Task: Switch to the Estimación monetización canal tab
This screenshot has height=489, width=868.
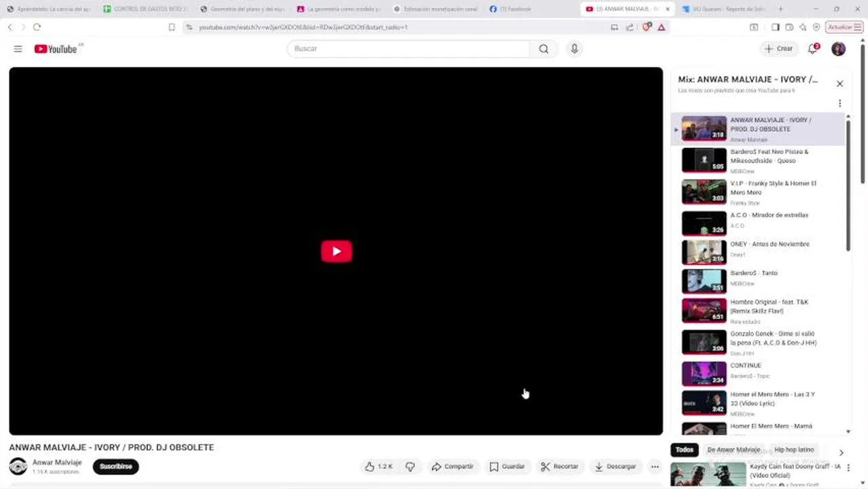Action: point(437,9)
